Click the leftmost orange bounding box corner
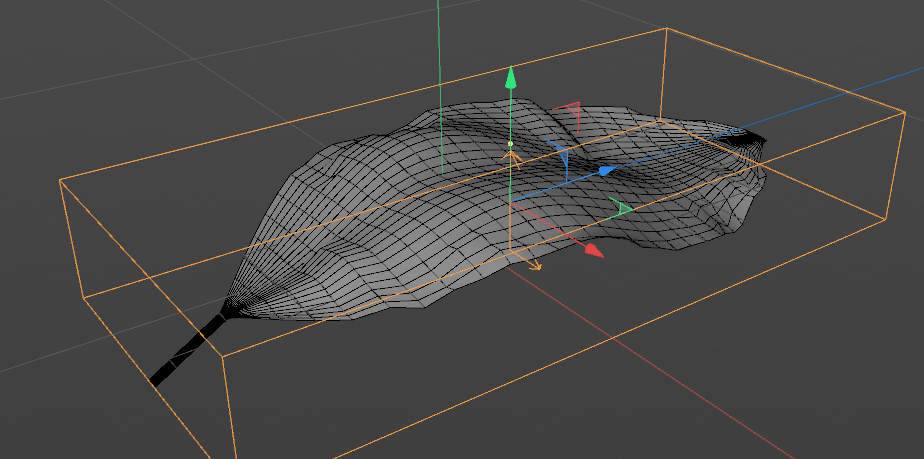Screen dimensions: 924x459 pos(60,180)
